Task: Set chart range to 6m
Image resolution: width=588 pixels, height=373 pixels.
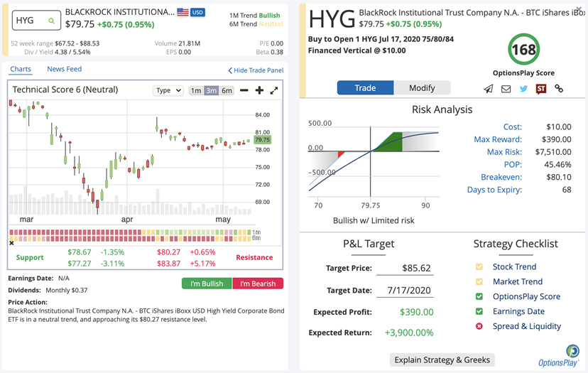Action: (x=227, y=90)
